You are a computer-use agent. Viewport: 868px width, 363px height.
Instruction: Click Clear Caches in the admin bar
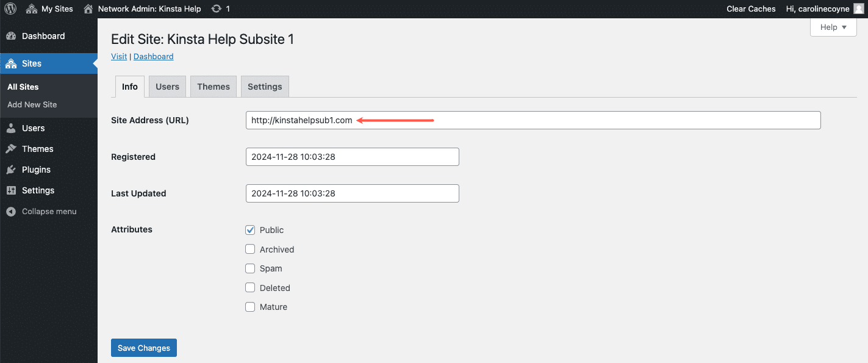pos(751,9)
